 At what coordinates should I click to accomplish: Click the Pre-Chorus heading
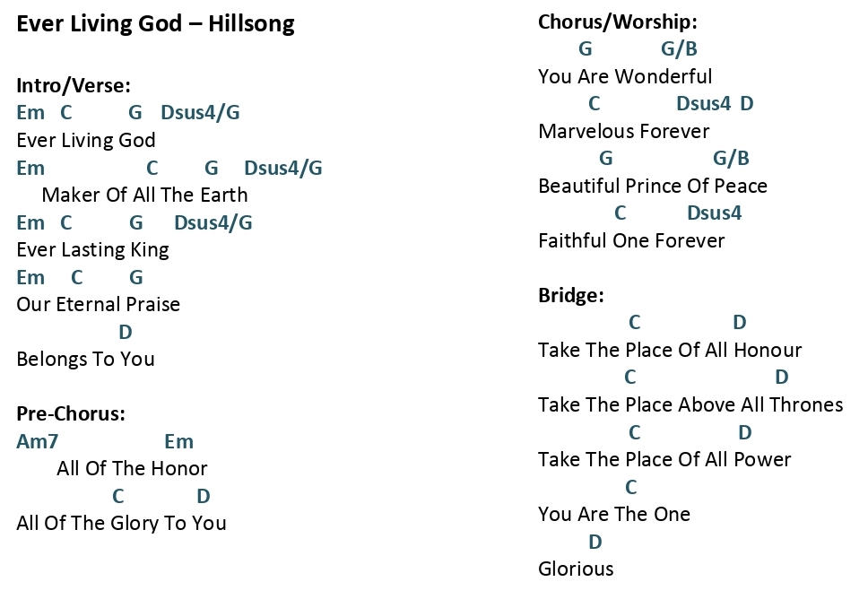[x=71, y=413]
